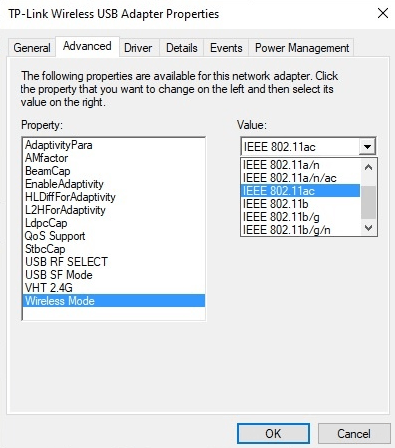This screenshot has width=395, height=448.
Task: Choose highlighted IEEE 802.11ac list option
Action: (x=300, y=191)
